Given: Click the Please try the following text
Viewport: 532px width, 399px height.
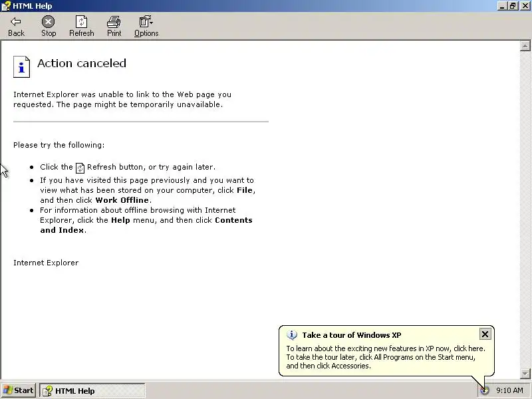Looking at the screenshot, I should (x=59, y=145).
